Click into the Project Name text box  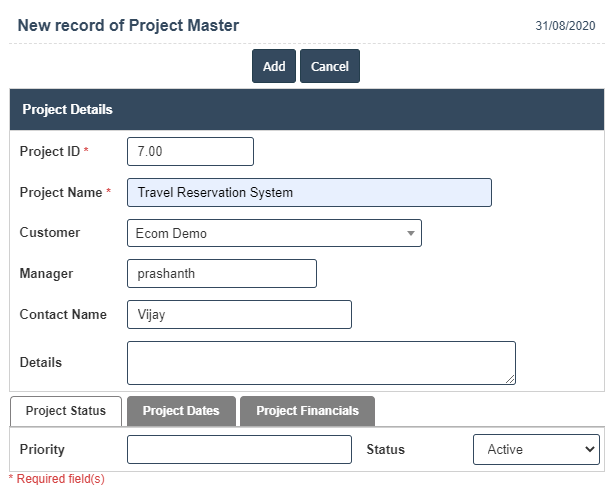[309, 192]
